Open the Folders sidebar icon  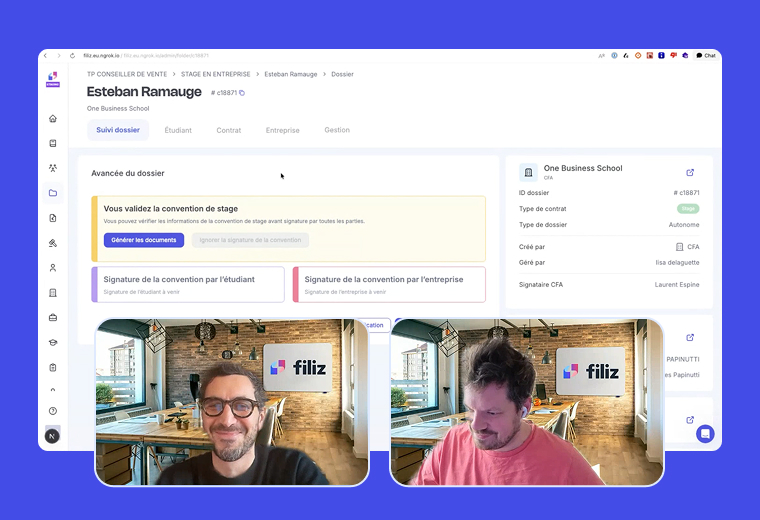53,193
